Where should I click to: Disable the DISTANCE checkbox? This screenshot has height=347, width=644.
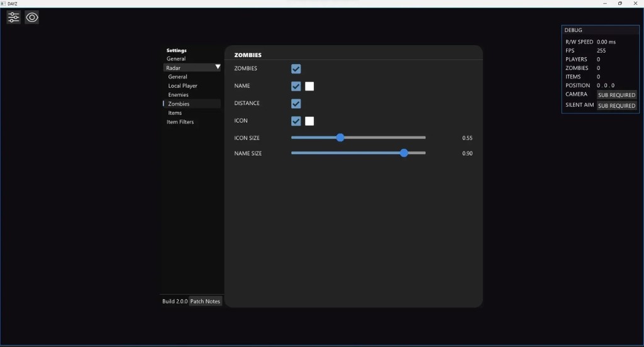(x=296, y=103)
